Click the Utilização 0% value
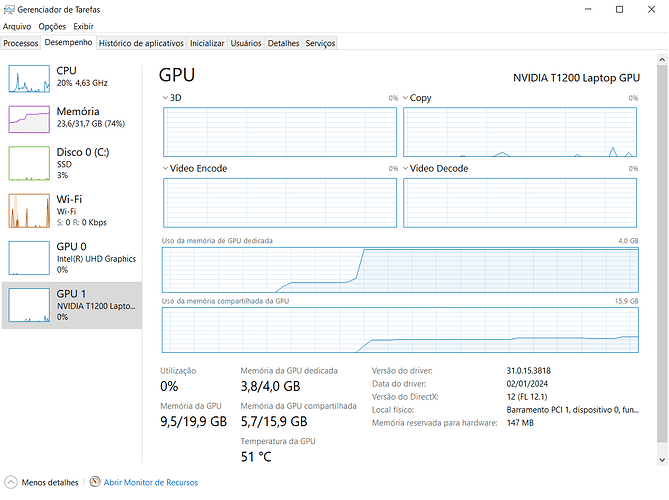The width and height of the screenshot is (669, 500). (x=169, y=387)
